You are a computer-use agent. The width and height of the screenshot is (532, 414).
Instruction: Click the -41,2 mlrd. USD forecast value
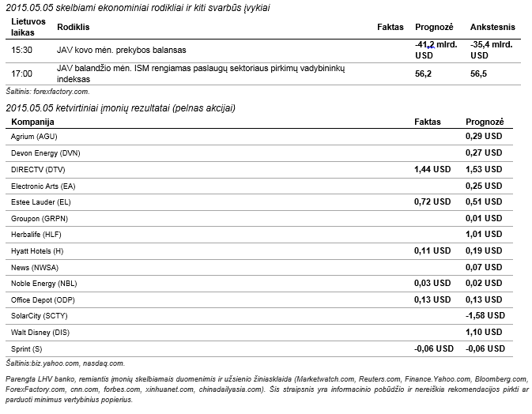tap(436, 50)
